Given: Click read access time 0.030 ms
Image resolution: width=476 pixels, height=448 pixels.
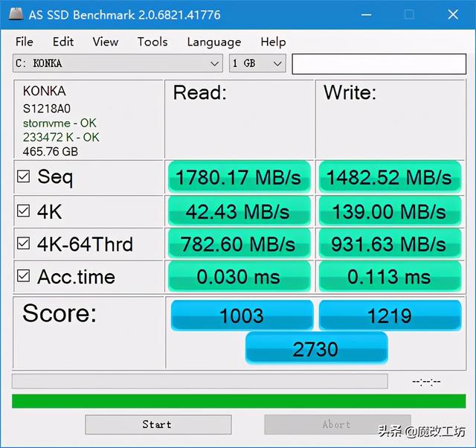Looking at the screenshot, I should pos(239,276).
